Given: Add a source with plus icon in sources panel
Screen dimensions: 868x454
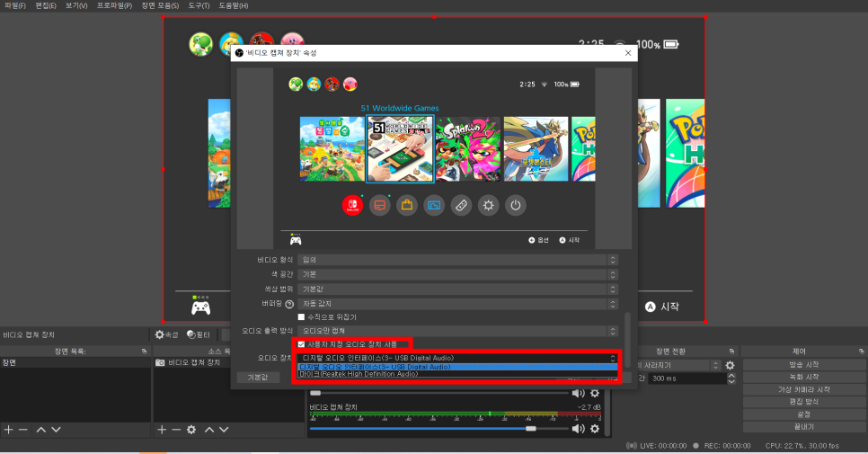Looking at the screenshot, I should [162, 430].
